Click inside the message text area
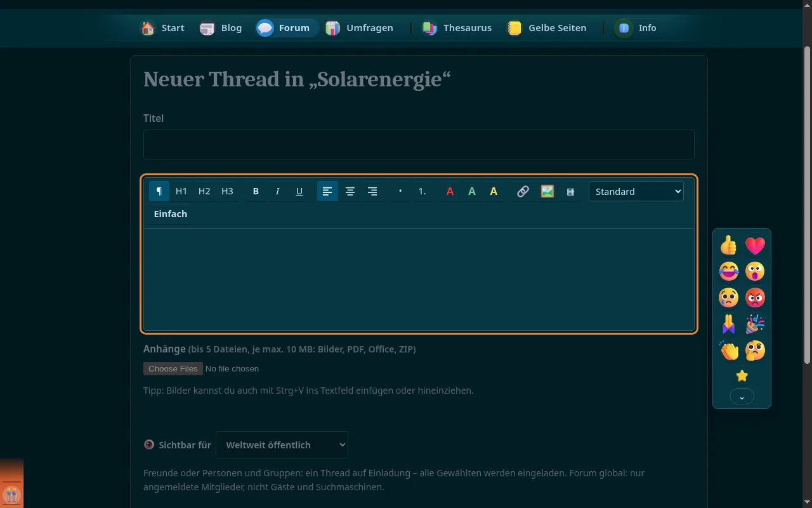Image resolution: width=812 pixels, height=508 pixels. coord(419,279)
